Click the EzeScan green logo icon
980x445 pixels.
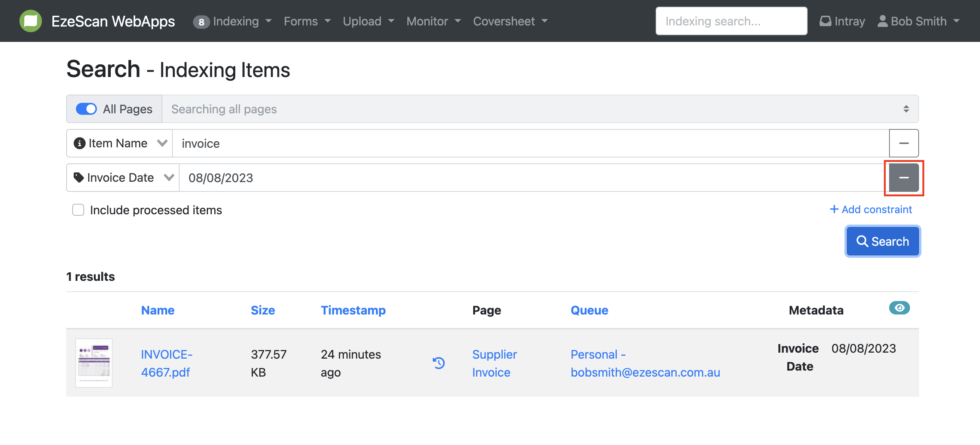[x=30, y=21]
